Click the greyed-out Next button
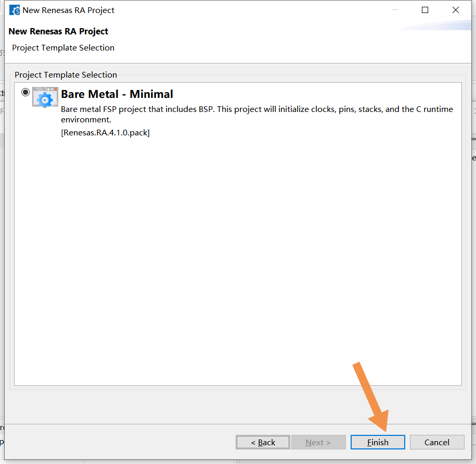The height and width of the screenshot is (464, 476). 318,442
